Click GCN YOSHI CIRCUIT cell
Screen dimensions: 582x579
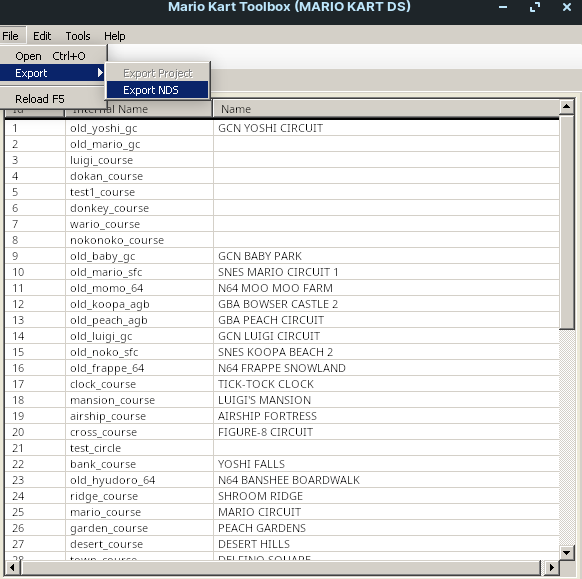[386, 128]
